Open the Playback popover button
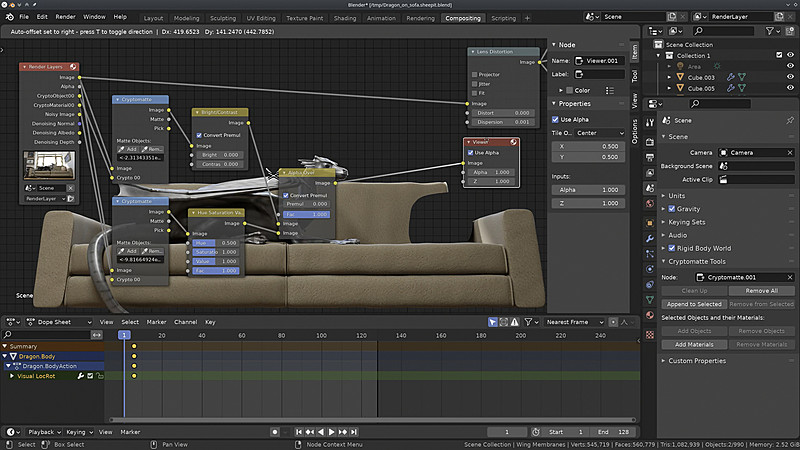Viewport: 800px width, 450px height. 44,432
